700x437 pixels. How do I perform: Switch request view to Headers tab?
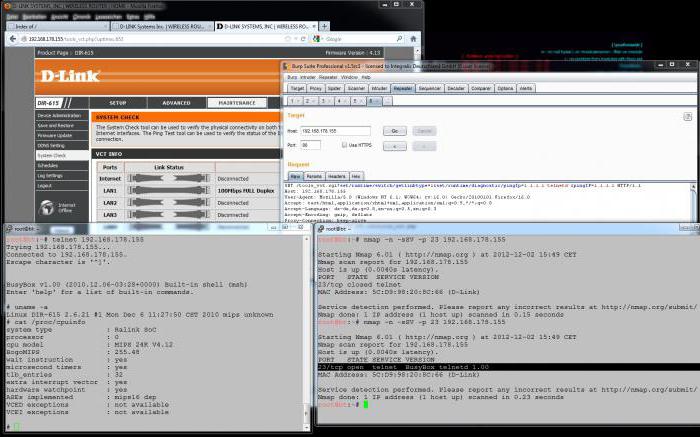[337, 176]
